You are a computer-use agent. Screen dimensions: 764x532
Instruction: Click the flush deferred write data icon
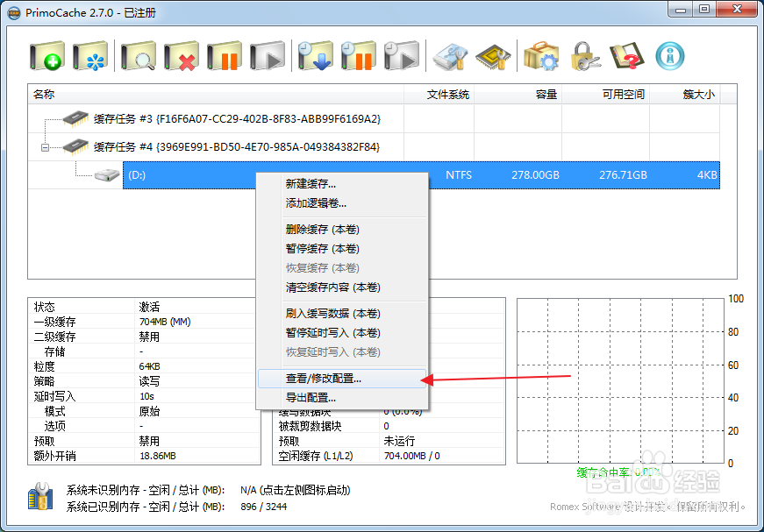click(315, 56)
